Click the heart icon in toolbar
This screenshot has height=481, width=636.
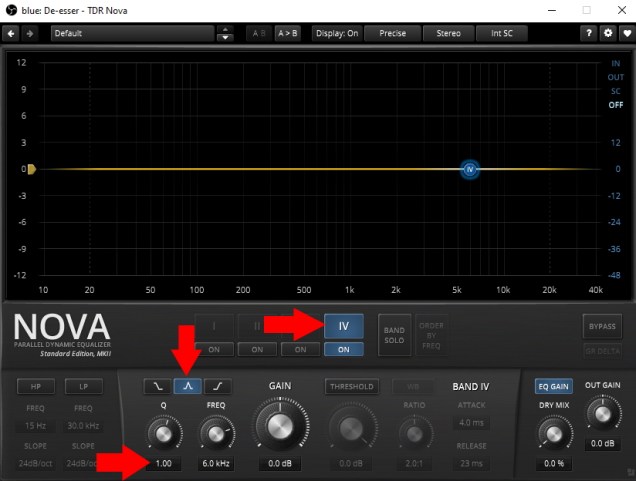point(626,33)
